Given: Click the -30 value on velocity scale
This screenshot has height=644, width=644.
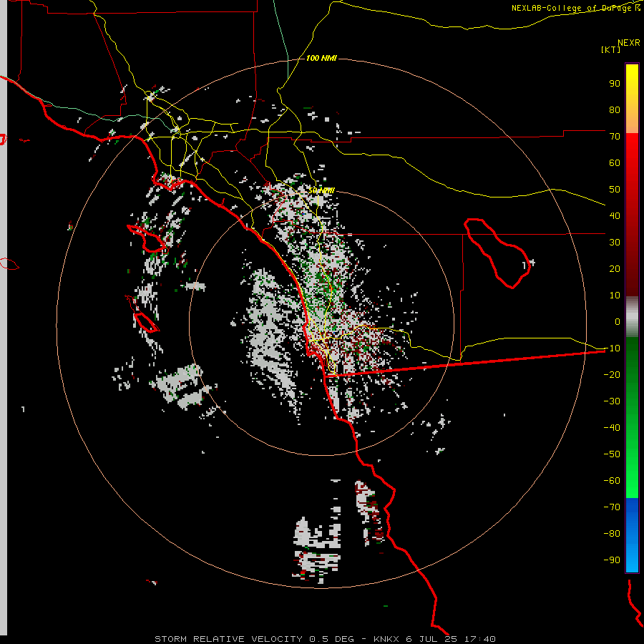Looking at the screenshot, I should pyautogui.click(x=612, y=401).
